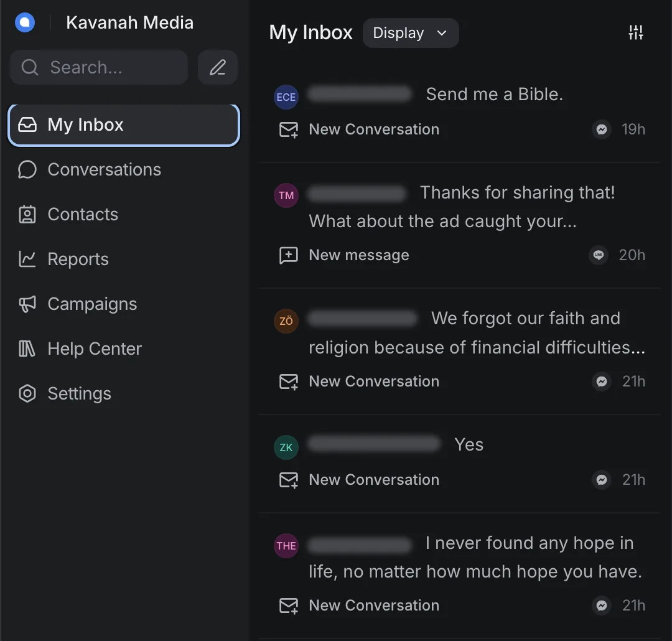
Task: Click the chart icon beside Reports
Action: pyautogui.click(x=27, y=259)
